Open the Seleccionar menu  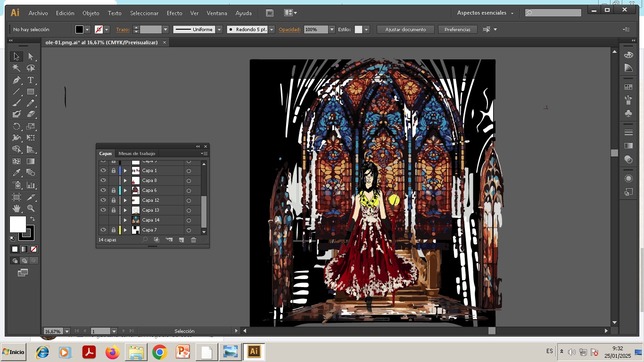click(144, 13)
